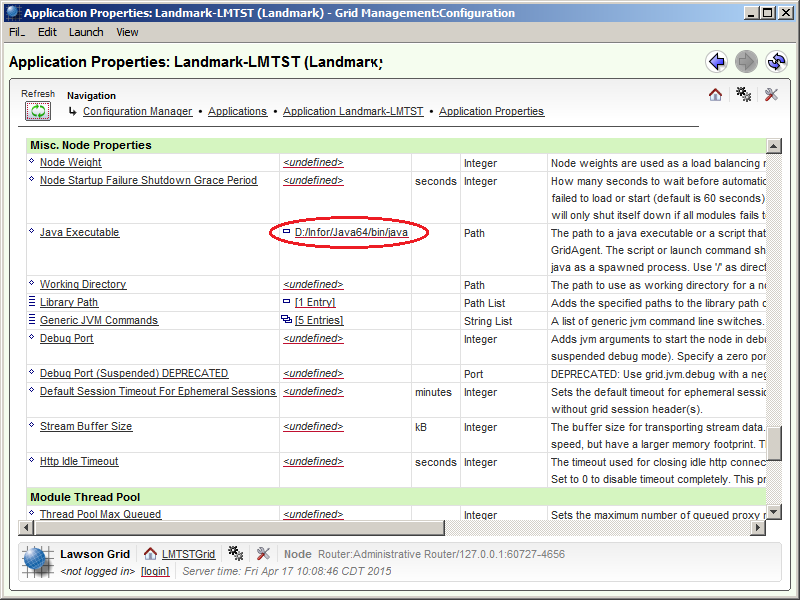Click the Lawson Grid globe icon
The width and height of the screenshot is (800, 600).
37,562
